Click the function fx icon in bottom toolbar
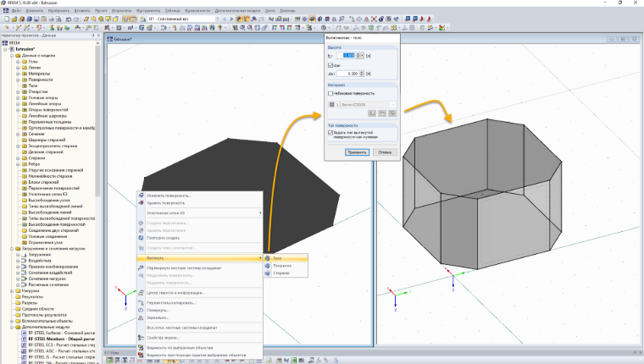The width and height of the screenshot is (644, 364). (319, 361)
